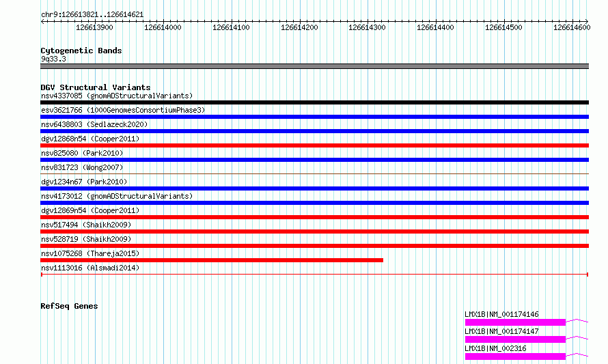Open the nsv4337085 (gnomADStructuralVariants) label
Image resolution: width=608 pixels, height=364 pixels.
click(117, 96)
